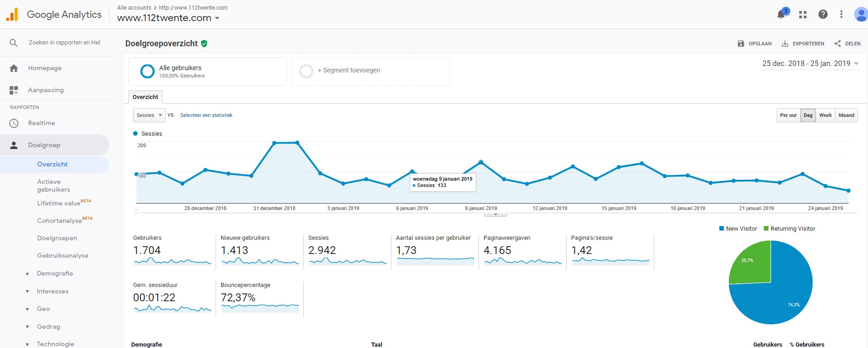Select Overzicht under Doelgroep
The width and height of the screenshot is (868, 348).
(x=55, y=164)
